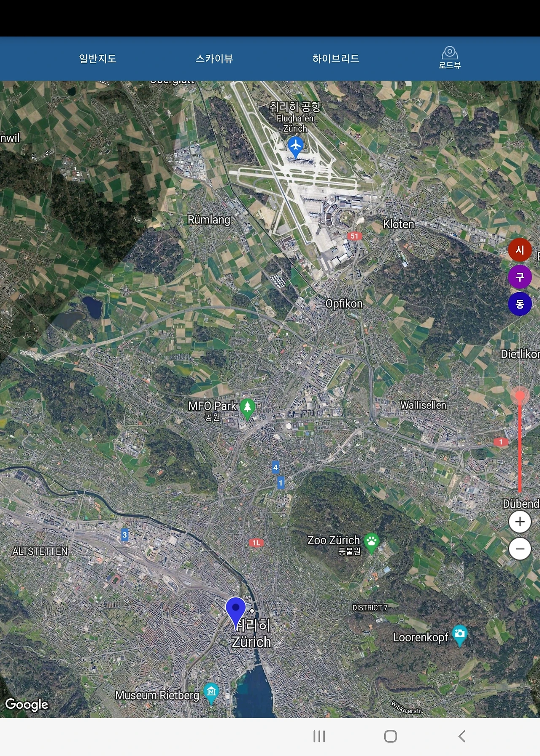The height and width of the screenshot is (756, 540).
Task: Select the MFO Park tree marker
Action: [x=248, y=409]
